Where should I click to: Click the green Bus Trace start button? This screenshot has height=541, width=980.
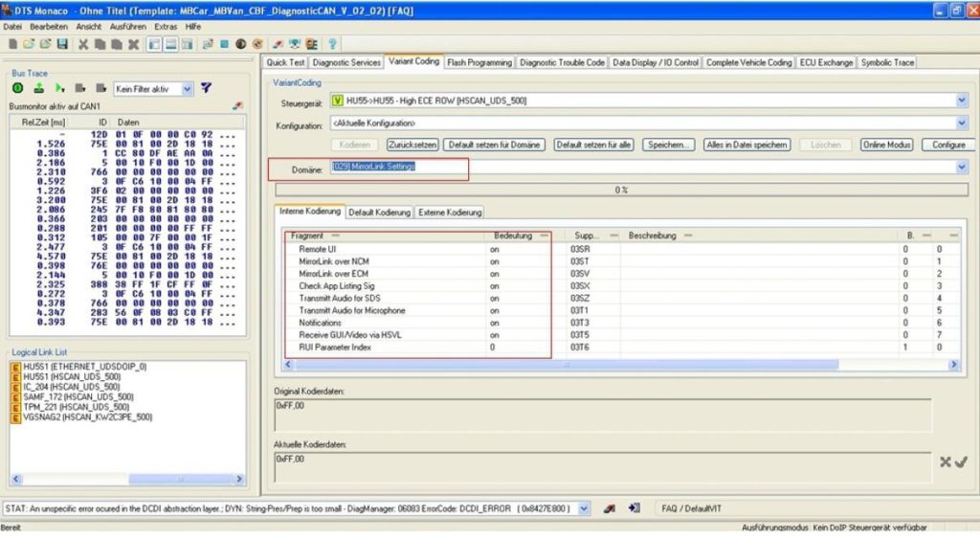[x=17, y=88]
